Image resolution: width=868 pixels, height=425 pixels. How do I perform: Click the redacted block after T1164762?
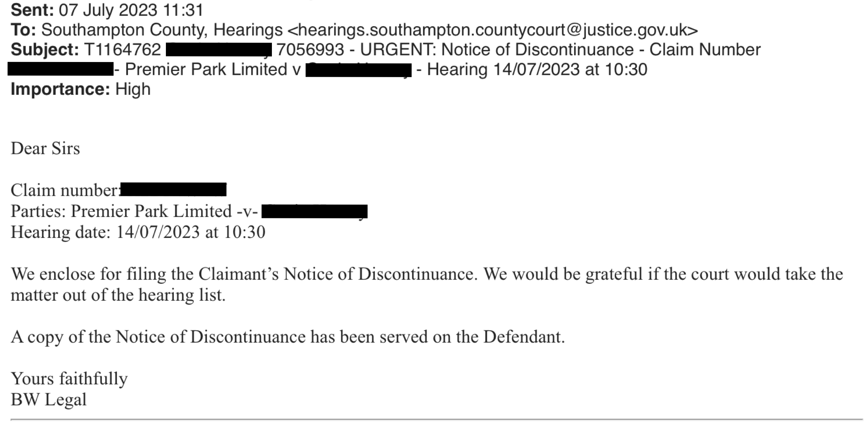click(219, 50)
